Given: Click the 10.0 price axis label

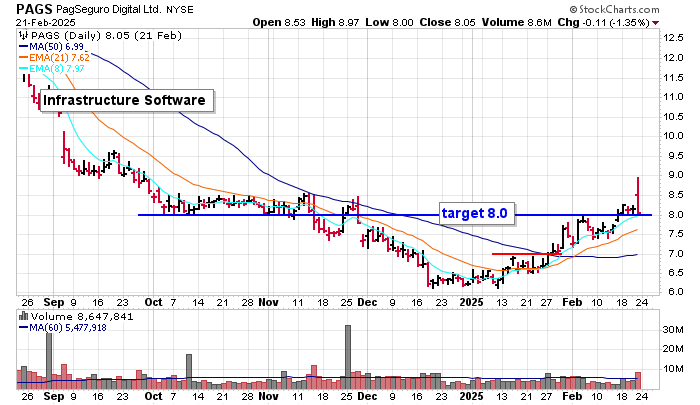Looking at the screenshot, I should tap(673, 136).
